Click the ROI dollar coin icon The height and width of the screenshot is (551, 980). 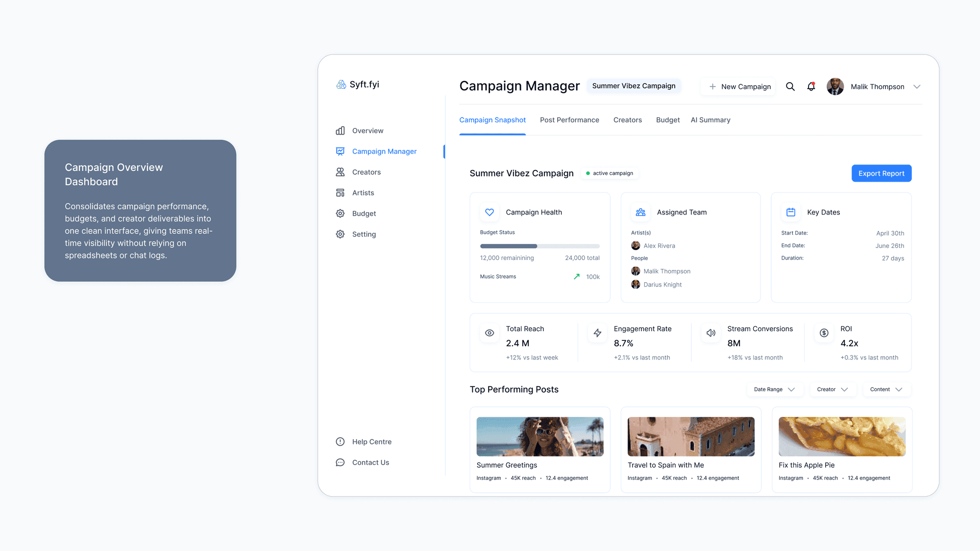(824, 333)
